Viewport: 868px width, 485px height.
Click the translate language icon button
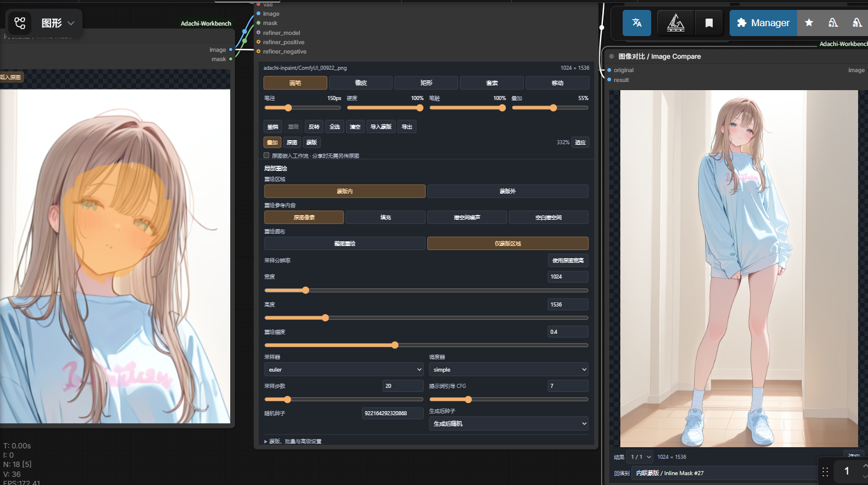637,23
